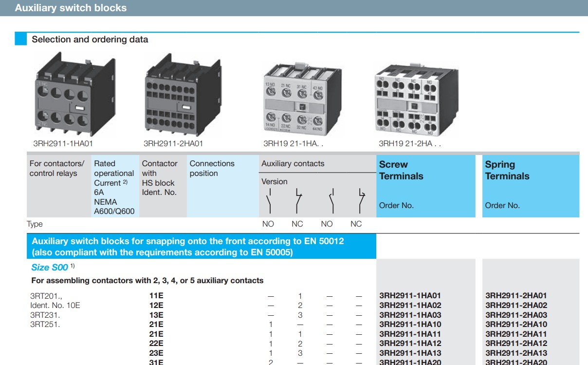The image size is (588, 365).
Task: Click the 3RH19 21-2HA product photo
Action: pyautogui.click(x=417, y=98)
